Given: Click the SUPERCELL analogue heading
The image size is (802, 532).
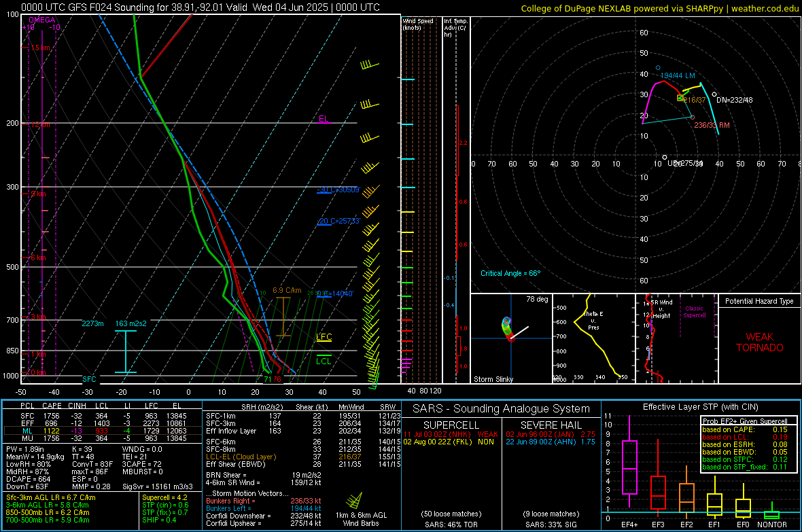Looking at the screenshot, I should click(451, 425).
